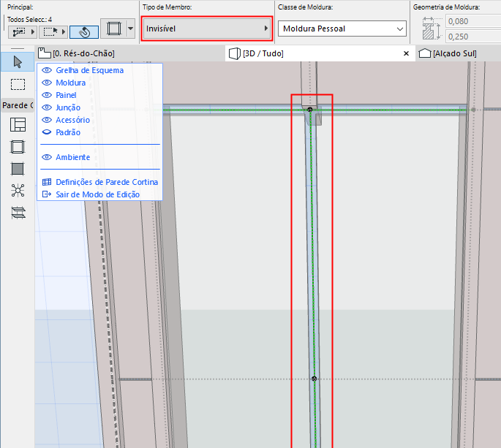Image resolution: width=501 pixels, height=448 pixels.
Task: Open the Invisível member type dropdown
Action: tap(206, 29)
